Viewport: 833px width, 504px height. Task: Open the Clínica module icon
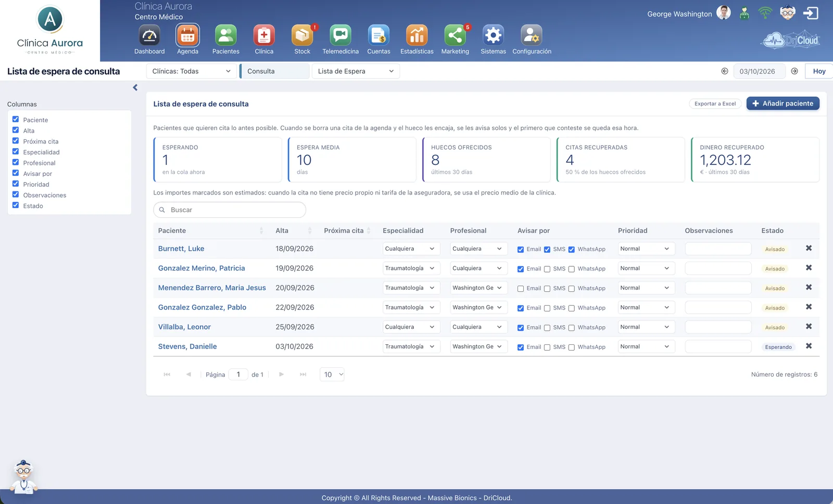pyautogui.click(x=264, y=35)
